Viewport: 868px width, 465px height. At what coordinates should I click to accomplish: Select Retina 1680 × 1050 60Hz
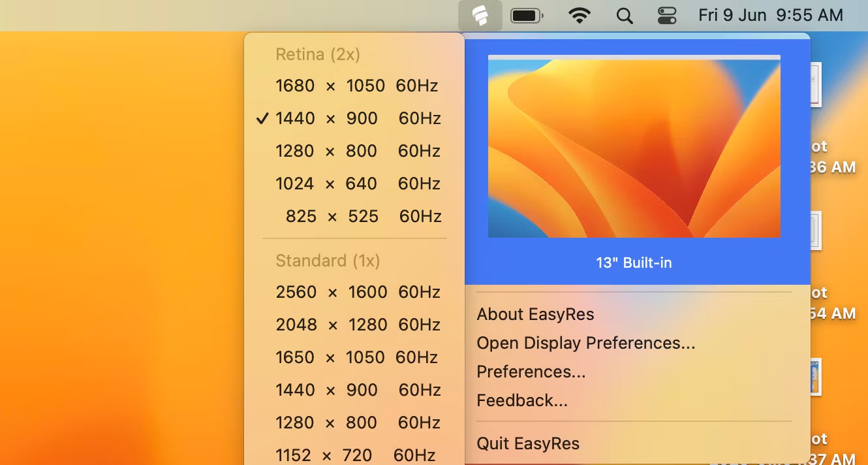pos(354,86)
